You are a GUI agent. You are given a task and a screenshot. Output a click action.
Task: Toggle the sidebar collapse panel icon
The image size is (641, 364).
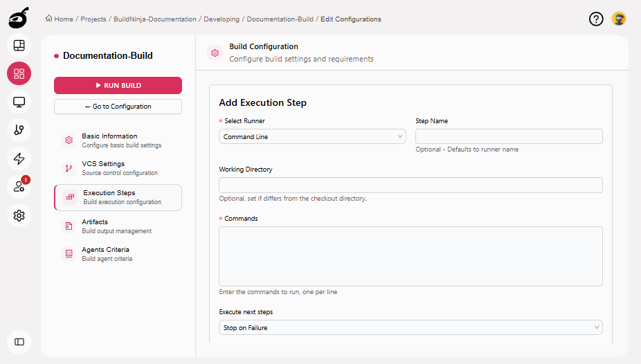click(x=19, y=342)
